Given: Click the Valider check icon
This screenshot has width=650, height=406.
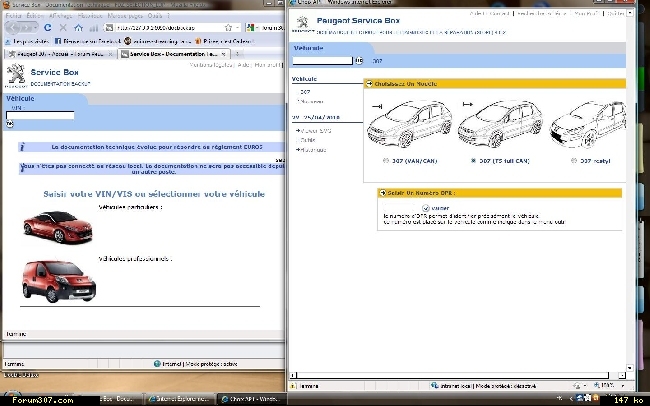Looking at the screenshot, I should (x=426, y=208).
